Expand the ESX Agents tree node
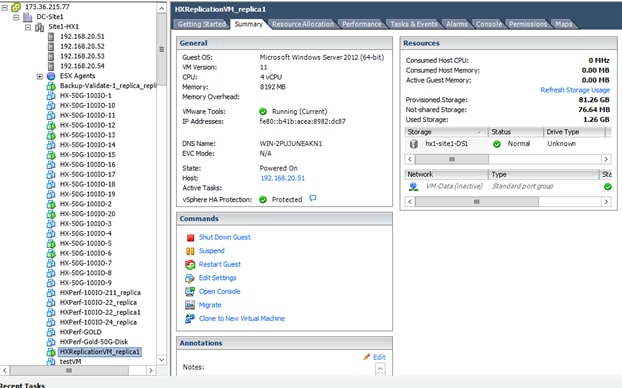This screenshot has height=388, width=622. click(40, 76)
